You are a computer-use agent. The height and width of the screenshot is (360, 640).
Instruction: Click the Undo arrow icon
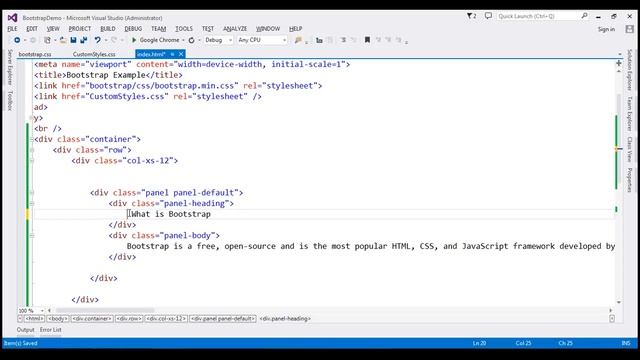pos(97,40)
